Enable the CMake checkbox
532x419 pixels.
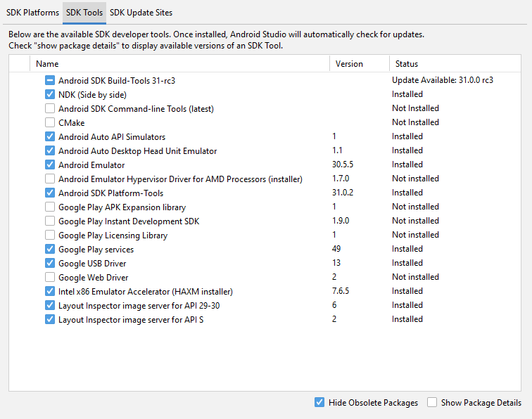click(50, 122)
